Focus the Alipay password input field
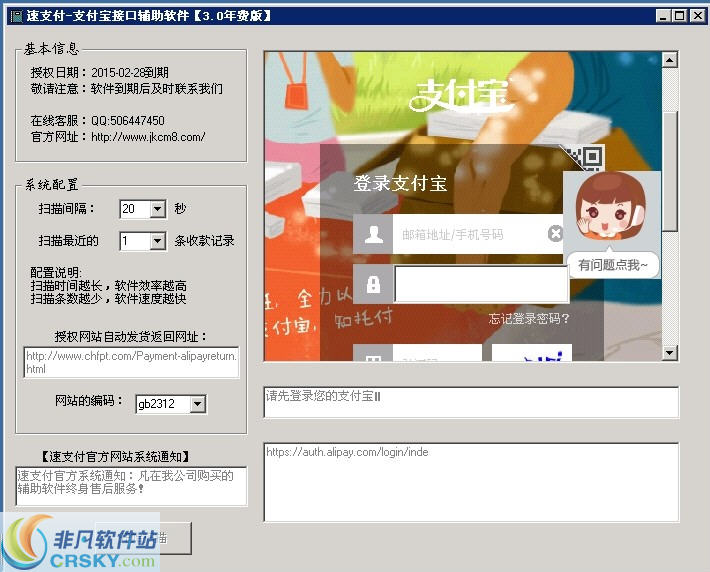The width and height of the screenshot is (710, 572). [481, 284]
